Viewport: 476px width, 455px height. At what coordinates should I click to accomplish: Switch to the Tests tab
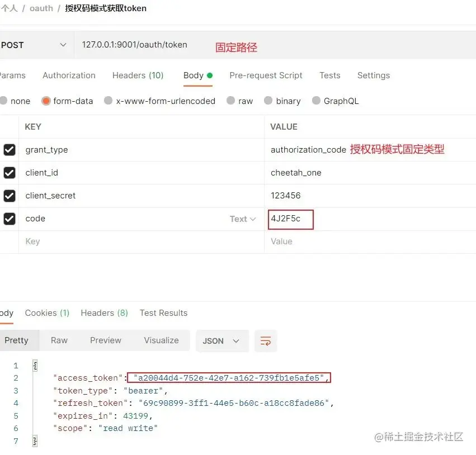329,75
